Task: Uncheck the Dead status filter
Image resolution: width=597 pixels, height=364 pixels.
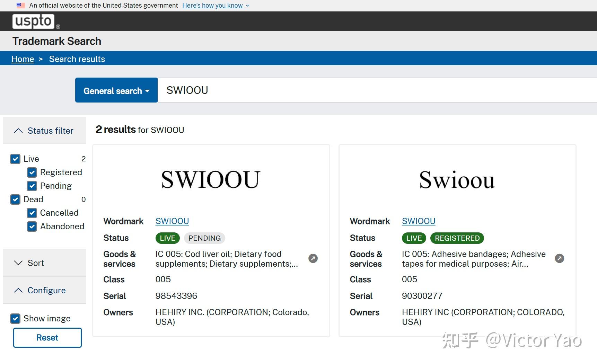Action: pyautogui.click(x=15, y=199)
